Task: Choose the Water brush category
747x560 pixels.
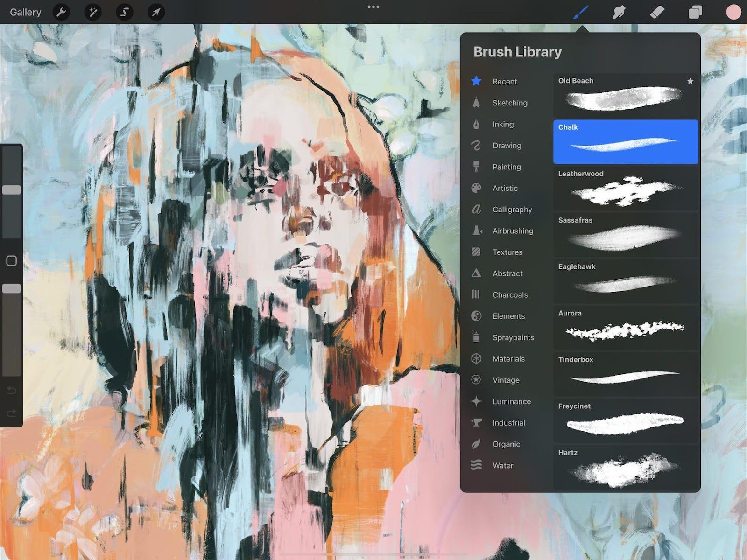Action: 503,465
